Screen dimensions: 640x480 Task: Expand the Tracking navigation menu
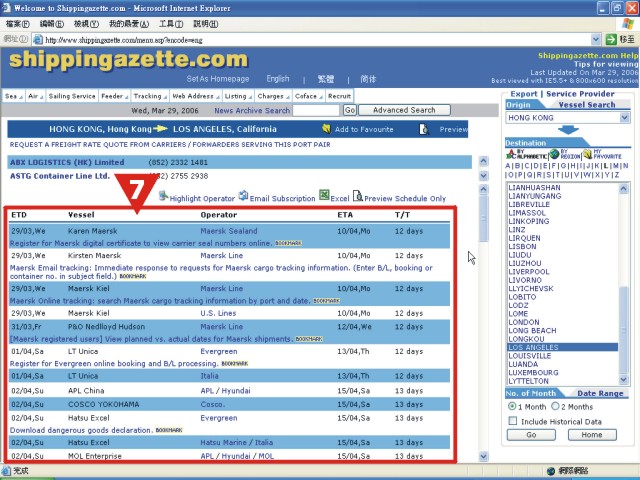click(150, 96)
